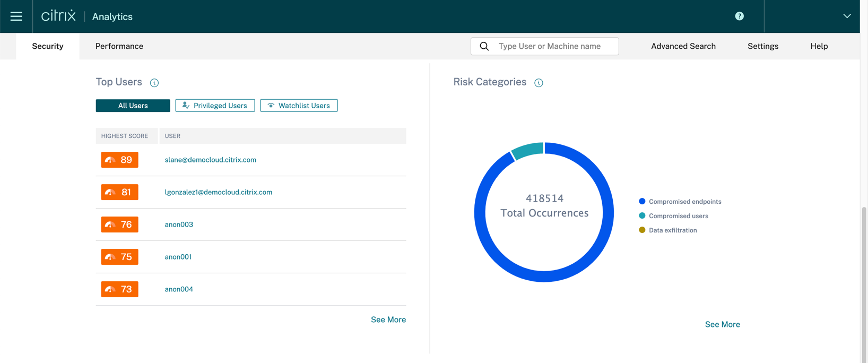Click the Risk Categories info icon
Viewport: 868px width, 363px height.
(x=539, y=83)
